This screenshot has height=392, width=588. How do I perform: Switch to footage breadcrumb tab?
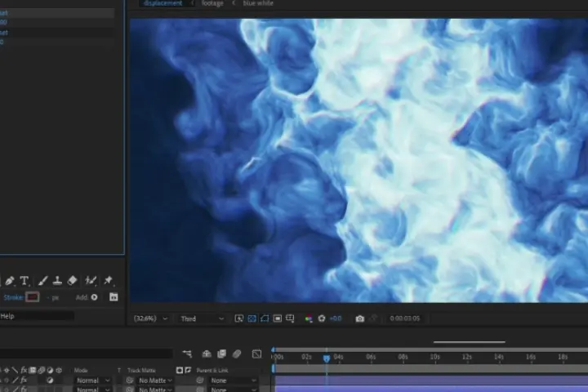click(x=212, y=3)
